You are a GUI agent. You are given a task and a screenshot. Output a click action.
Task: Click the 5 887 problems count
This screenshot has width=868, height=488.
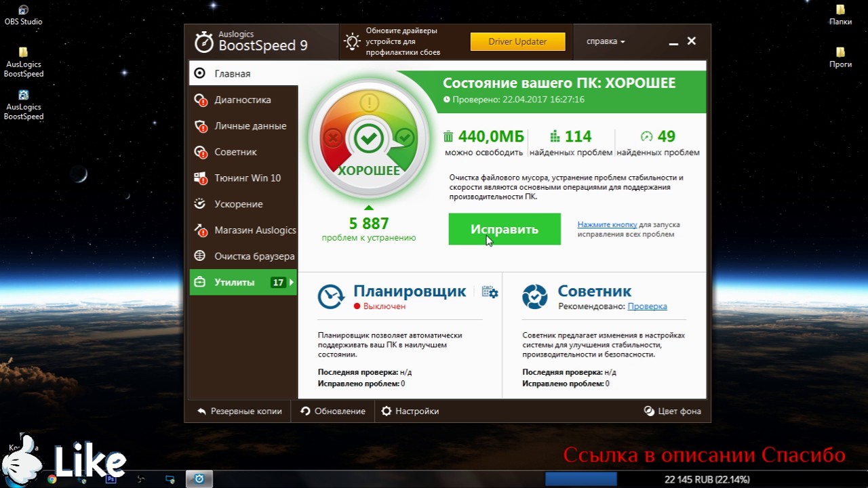point(369,223)
